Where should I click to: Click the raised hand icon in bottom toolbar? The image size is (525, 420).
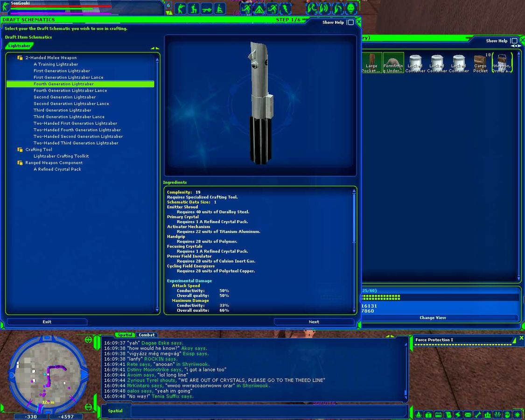[x=507, y=414]
